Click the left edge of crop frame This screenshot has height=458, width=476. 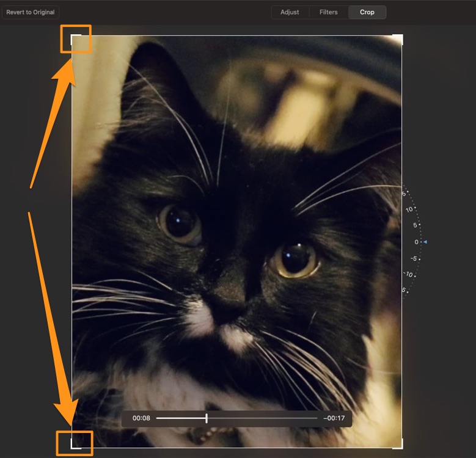pos(71,241)
